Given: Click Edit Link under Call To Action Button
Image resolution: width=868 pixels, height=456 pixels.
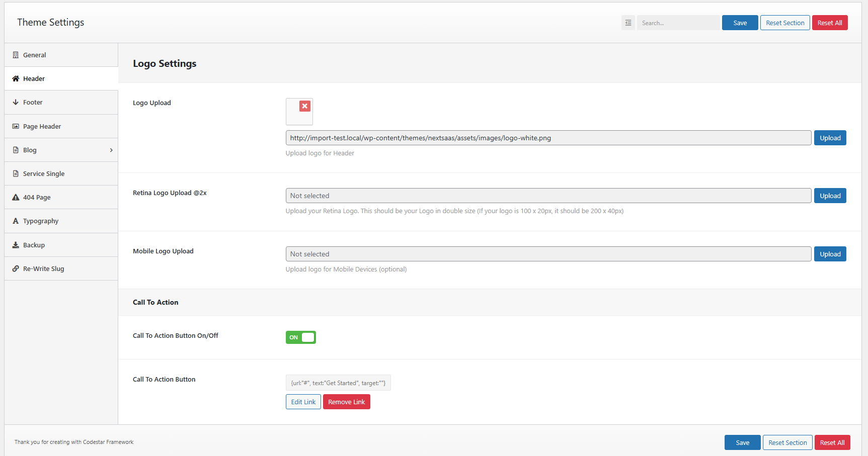Looking at the screenshot, I should click(303, 402).
